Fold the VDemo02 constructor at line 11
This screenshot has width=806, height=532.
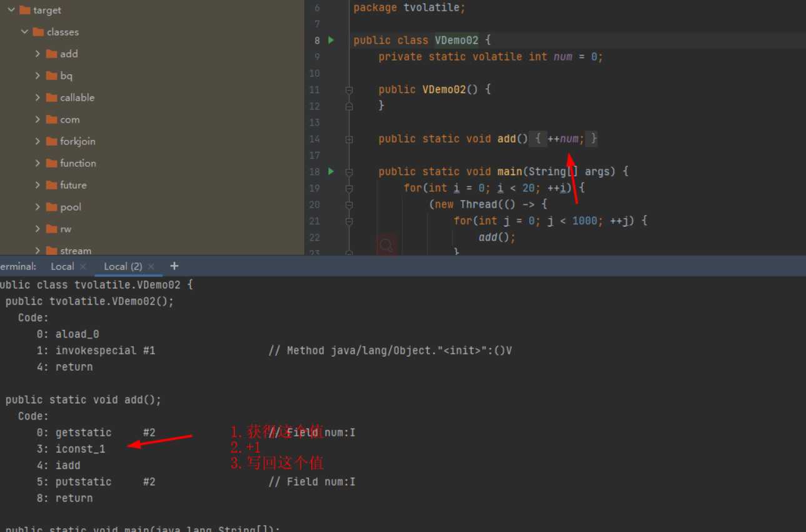pos(350,90)
